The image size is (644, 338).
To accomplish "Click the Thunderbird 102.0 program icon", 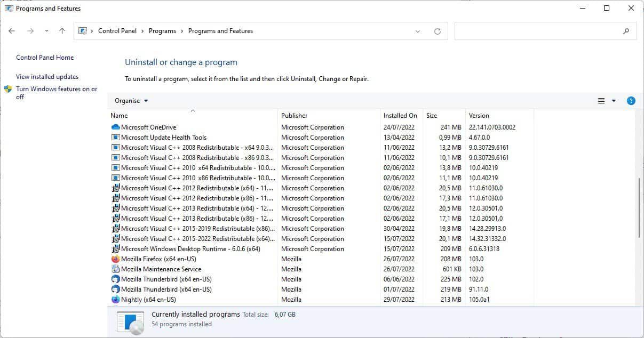I will tap(116, 279).
